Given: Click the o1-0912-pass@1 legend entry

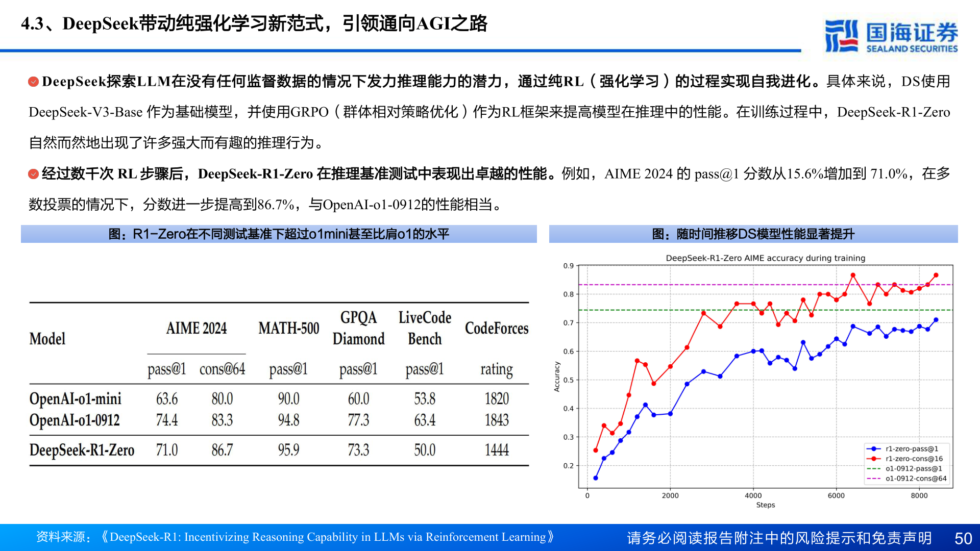Looking at the screenshot, I should (x=904, y=468).
